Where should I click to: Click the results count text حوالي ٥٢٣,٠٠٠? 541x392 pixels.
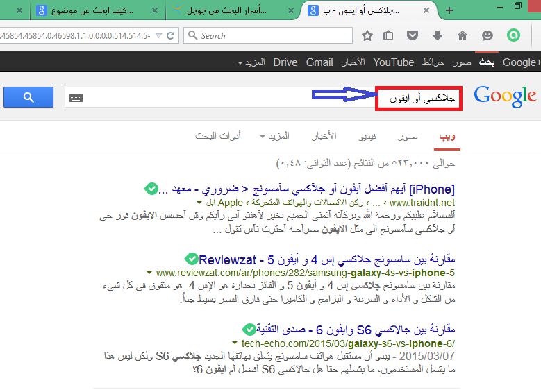tap(424, 163)
